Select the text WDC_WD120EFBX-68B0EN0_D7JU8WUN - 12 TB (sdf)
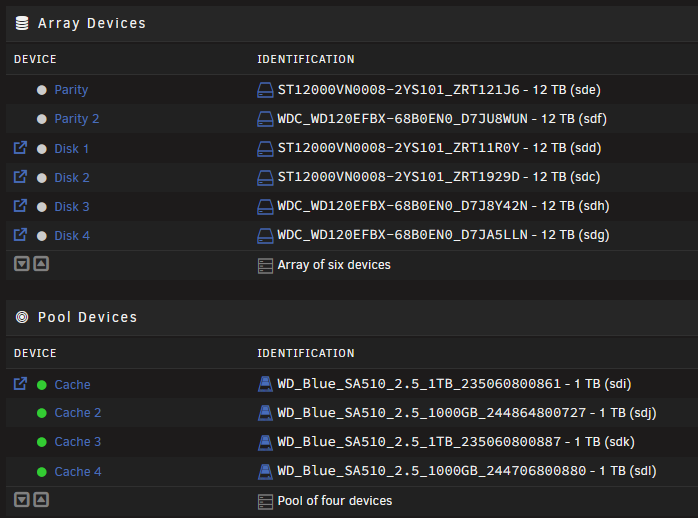The height and width of the screenshot is (518, 698). [442, 119]
